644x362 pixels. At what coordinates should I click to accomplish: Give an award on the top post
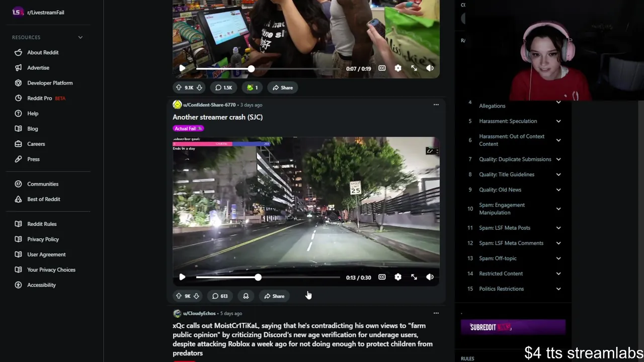click(253, 87)
